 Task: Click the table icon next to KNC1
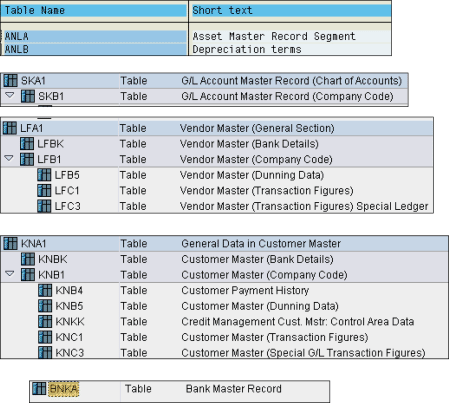pyautogui.click(x=45, y=337)
